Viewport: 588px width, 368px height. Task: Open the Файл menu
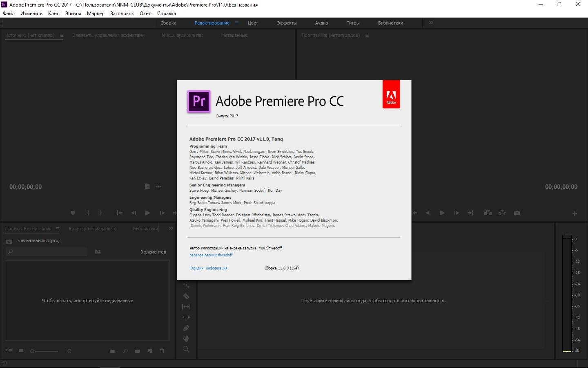(x=9, y=13)
